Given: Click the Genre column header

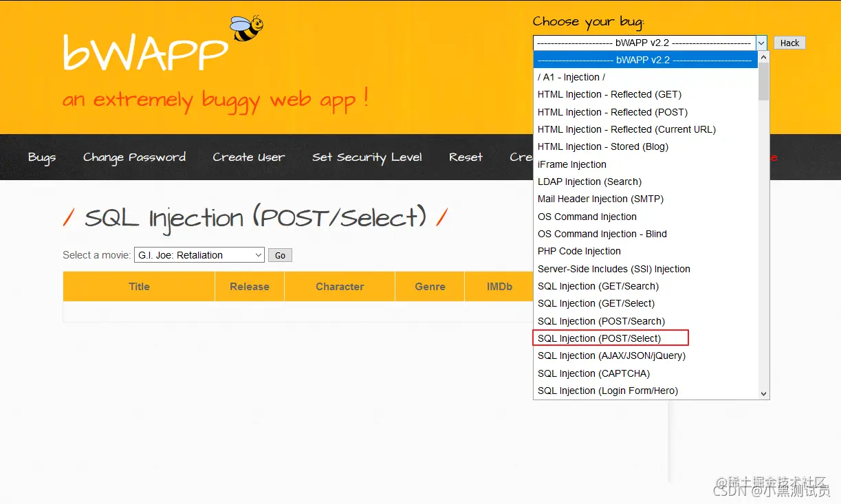Looking at the screenshot, I should [430, 287].
